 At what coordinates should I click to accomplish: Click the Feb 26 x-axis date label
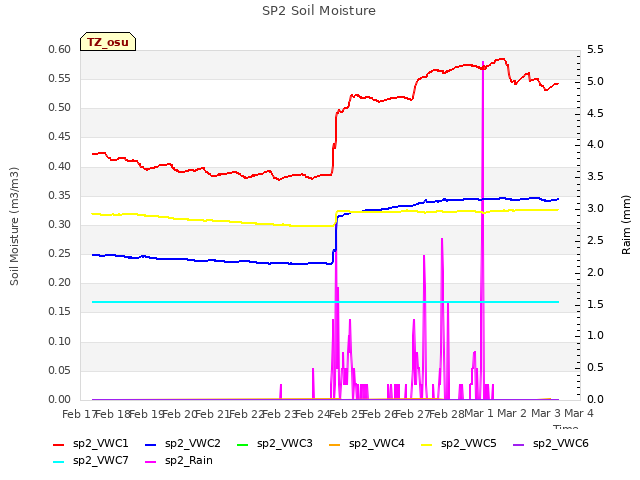click(380, 414)
